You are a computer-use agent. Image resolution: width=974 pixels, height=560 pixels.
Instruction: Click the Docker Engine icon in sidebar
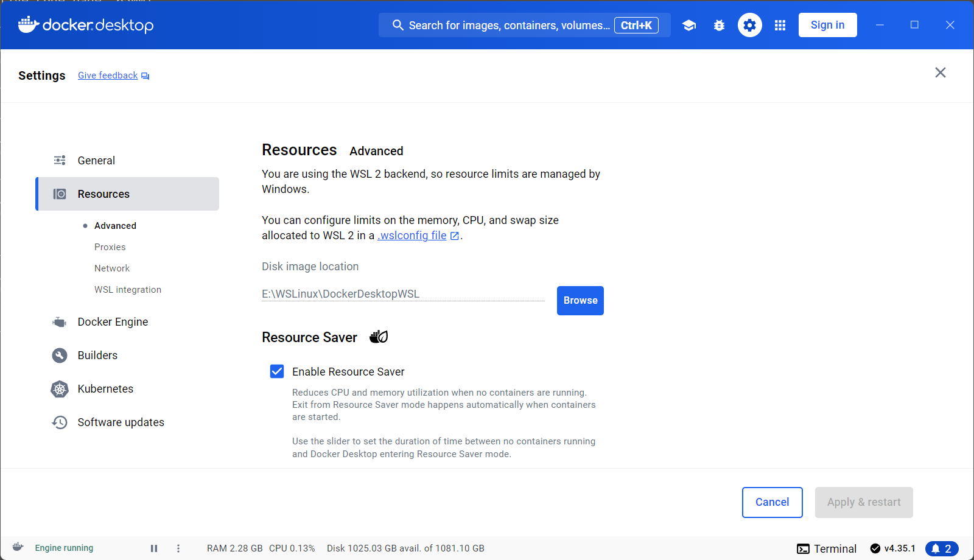click(x=60, y=322)
